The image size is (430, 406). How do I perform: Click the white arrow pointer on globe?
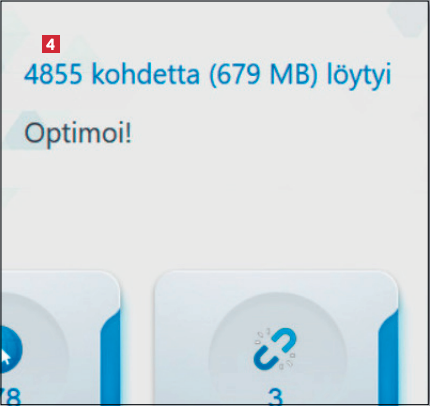pos(5,358)
